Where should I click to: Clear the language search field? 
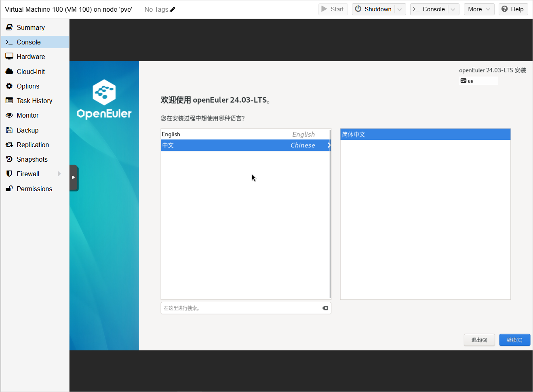click(325, 308)
